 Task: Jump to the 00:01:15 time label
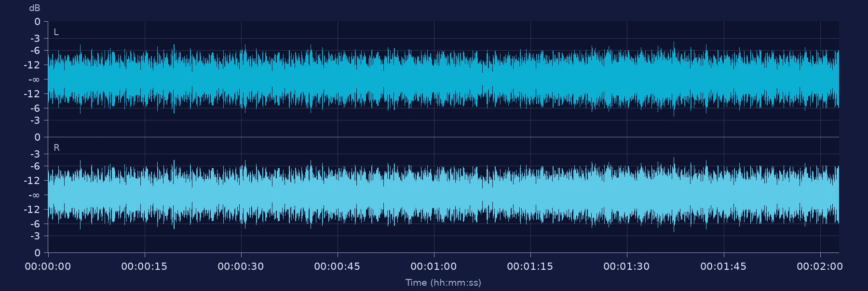[530, 266]
